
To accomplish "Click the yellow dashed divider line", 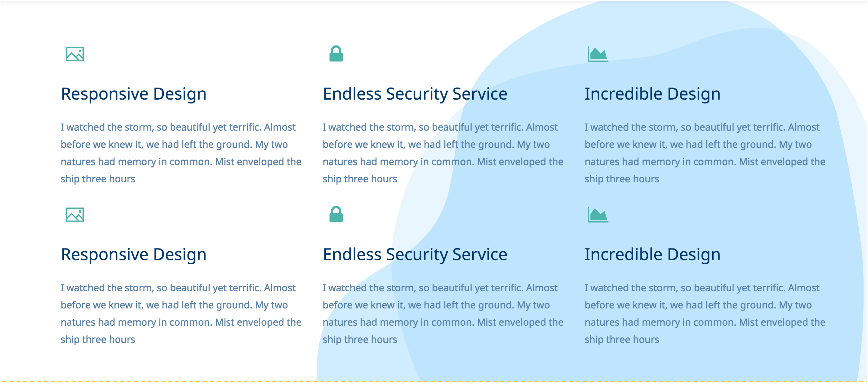I will point(434,382).
